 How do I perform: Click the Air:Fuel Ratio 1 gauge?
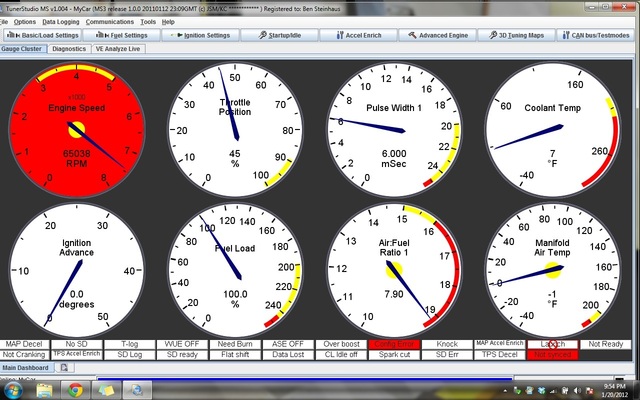[394, 271]
